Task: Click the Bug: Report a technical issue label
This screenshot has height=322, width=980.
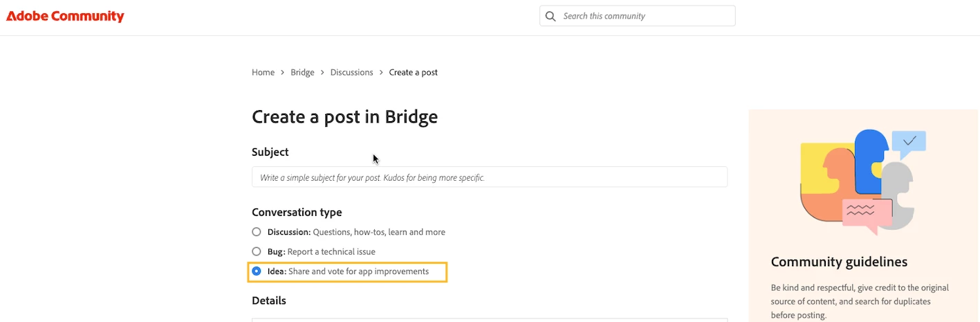Action: [x=322, y=251]
